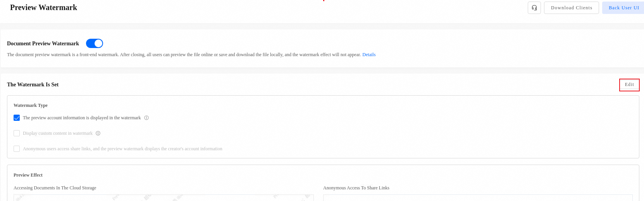The width and height of the screenshot is (644, 201).
Task: Click the info icon beside custom content option
Action: [x=98, y=133]
